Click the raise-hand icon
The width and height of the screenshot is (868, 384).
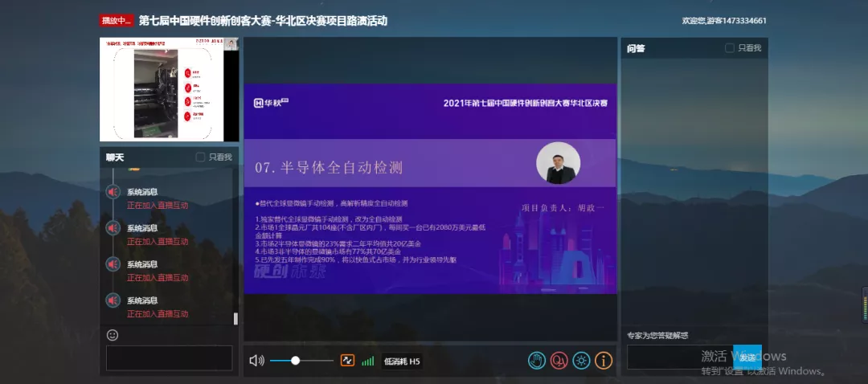coord(536,361)
